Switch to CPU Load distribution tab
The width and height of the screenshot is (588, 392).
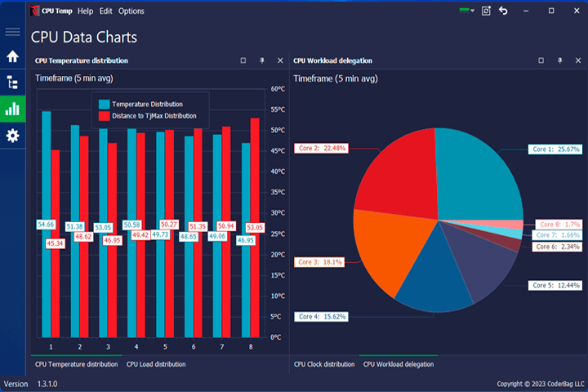(x=156, y=364)
